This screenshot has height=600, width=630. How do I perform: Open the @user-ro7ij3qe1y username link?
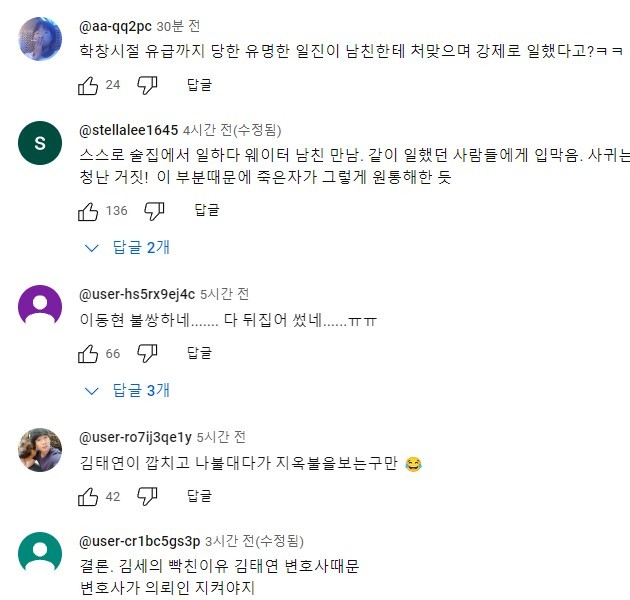[135, 437]
